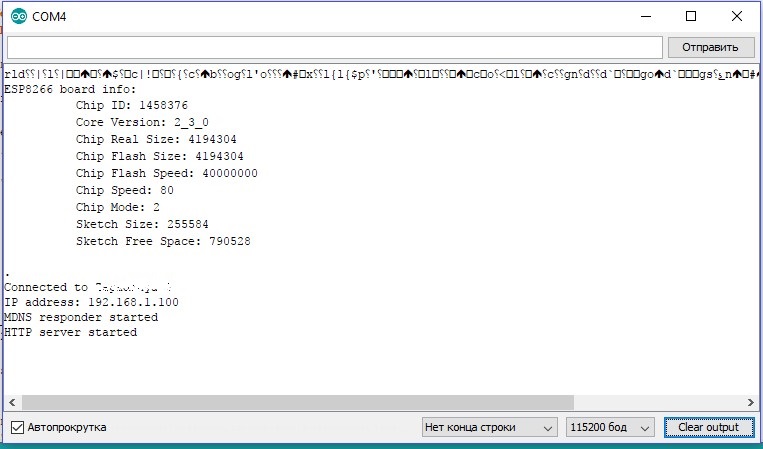The image size is (763, 449).
Task: Send the message with Отправить button
Action: point(710,47)
